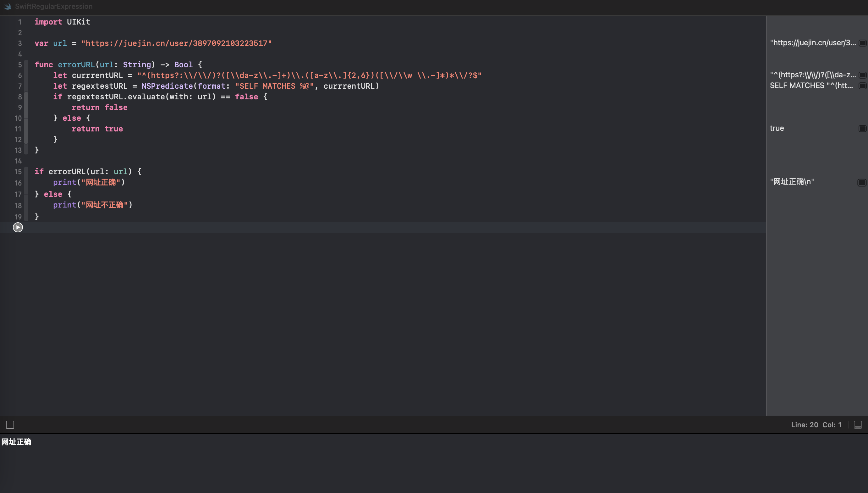Click the 网址正确 output in the console

click(x=16, y=442)
